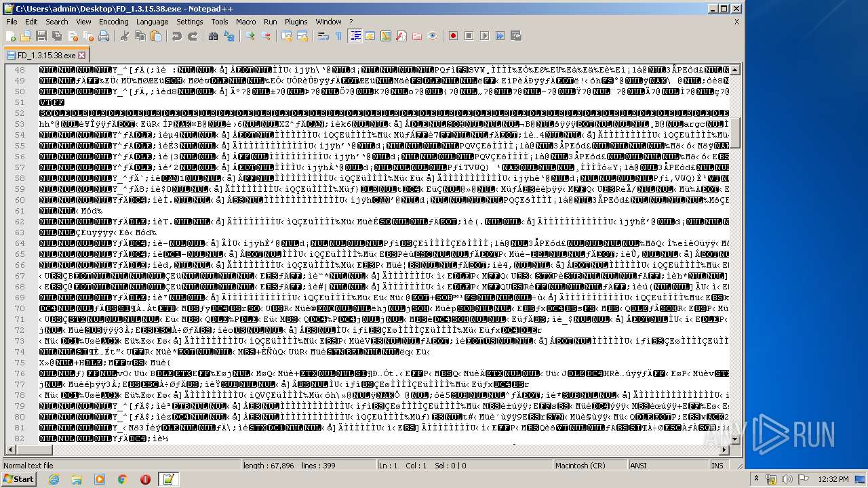The image size is (868, 488).
Task: Open the View menu
Action: click(83, 22)
